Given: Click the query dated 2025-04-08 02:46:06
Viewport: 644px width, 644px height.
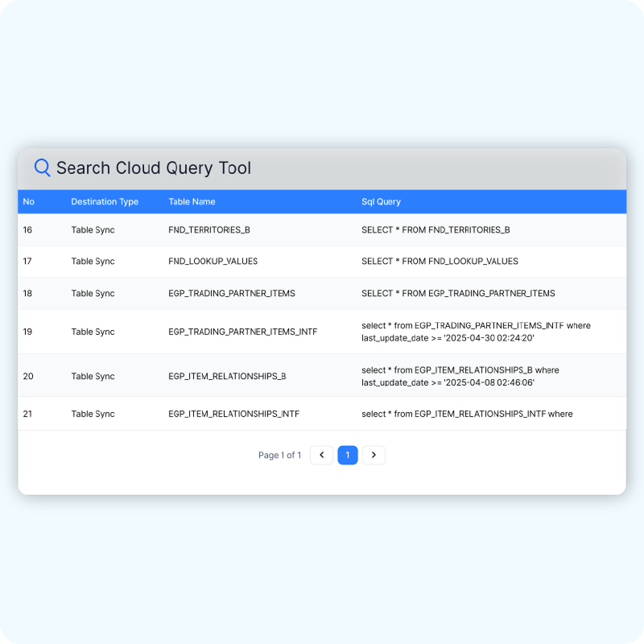Looking at the screenshot, I should click(x=460, y=376).
